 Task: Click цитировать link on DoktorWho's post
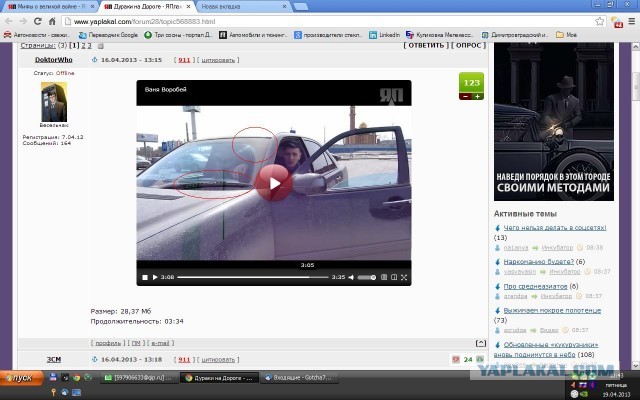click(x=216, y=60)
